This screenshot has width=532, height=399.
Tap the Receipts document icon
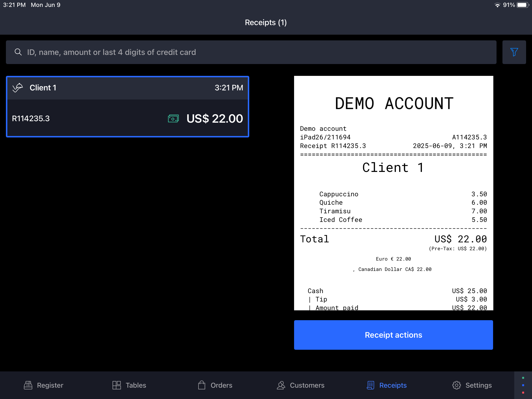[370, 385]
